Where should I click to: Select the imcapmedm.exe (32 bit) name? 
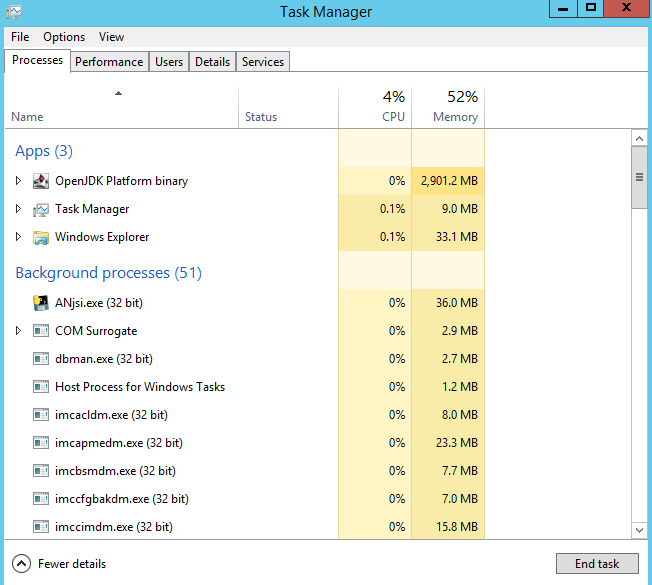119,443
